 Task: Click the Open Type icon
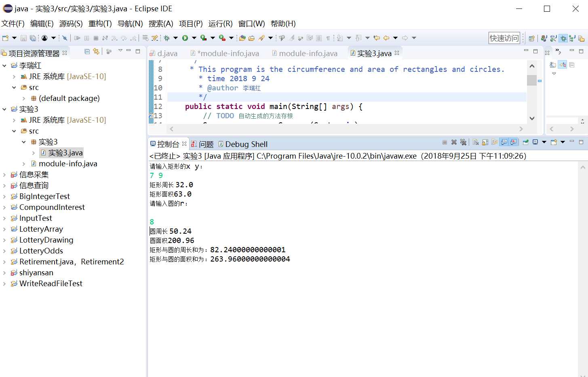click(x=242, y=38)
